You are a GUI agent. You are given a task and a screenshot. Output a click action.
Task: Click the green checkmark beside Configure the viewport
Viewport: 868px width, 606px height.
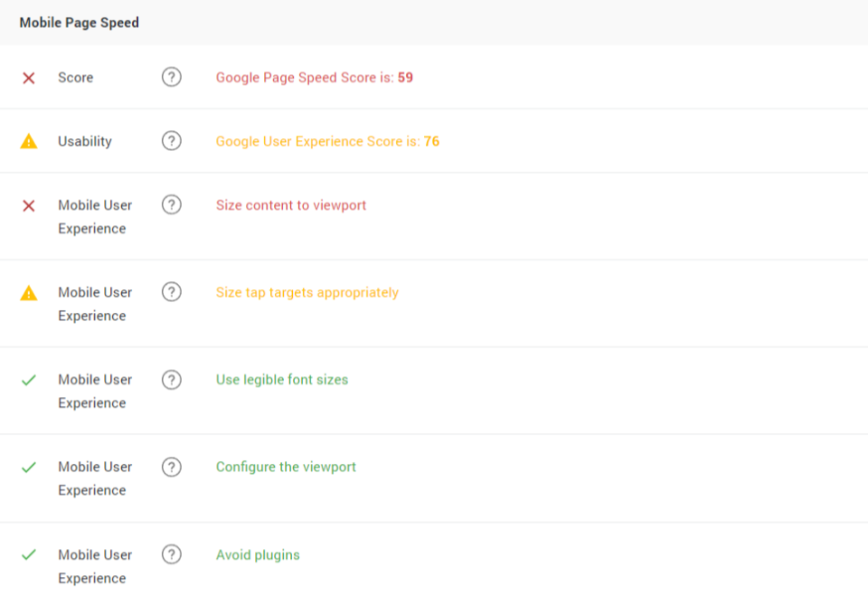coord(28,467)
